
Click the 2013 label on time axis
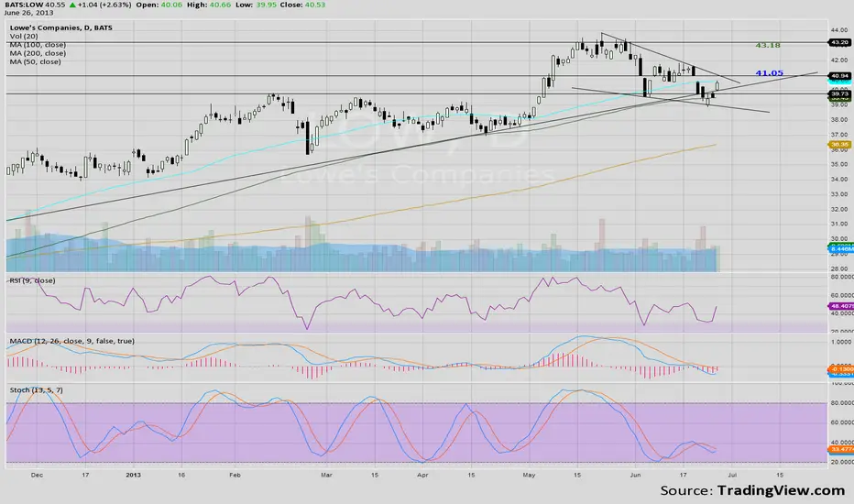133,475
